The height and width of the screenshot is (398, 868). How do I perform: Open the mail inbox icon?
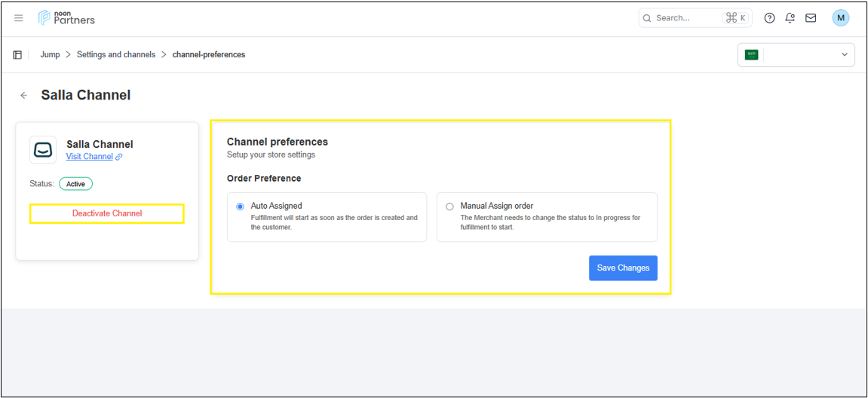tap(811, 17)
